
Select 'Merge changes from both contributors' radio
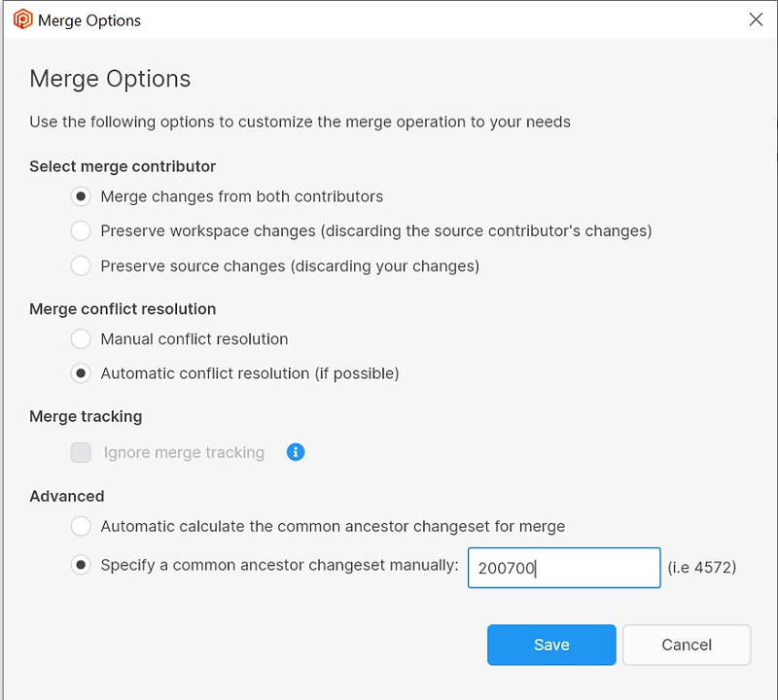click(x=82, y=196)
